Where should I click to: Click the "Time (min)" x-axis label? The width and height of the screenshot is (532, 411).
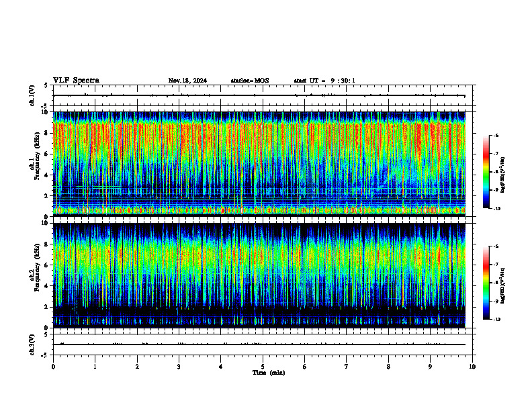click(269, 373)
